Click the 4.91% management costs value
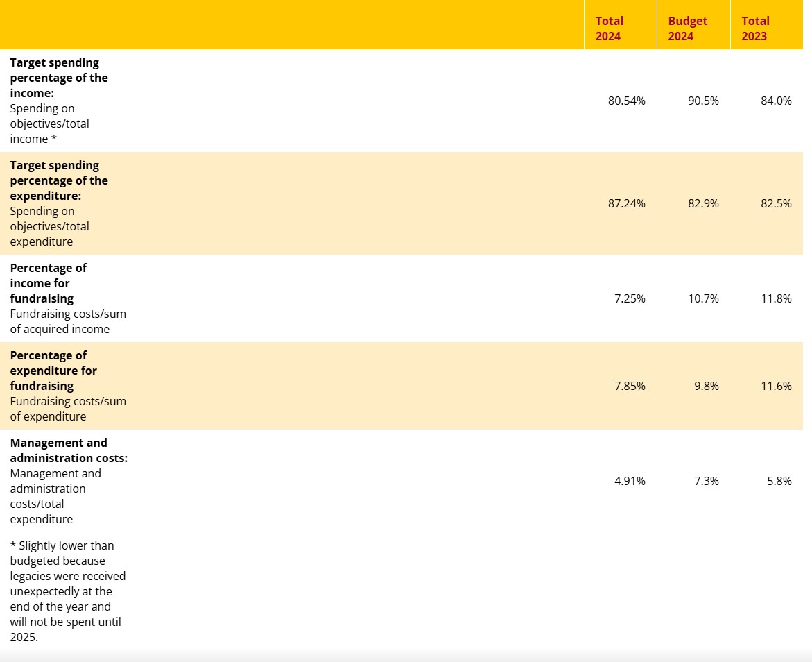The height and width of the screenshot is (662, 812). tap(630, 481)
